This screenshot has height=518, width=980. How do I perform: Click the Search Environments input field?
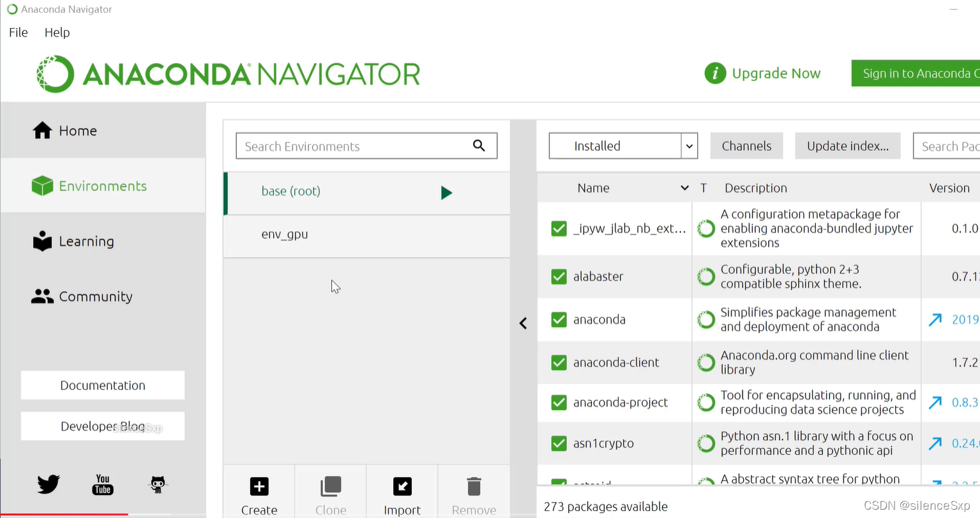[x=366, y=146]
